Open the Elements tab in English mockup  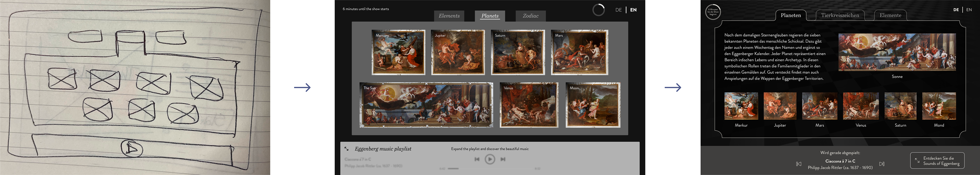[x=449, y=16]
